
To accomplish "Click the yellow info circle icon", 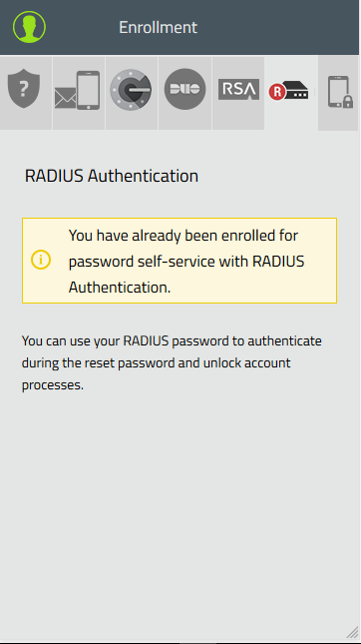I will click(x=41, y=260).
